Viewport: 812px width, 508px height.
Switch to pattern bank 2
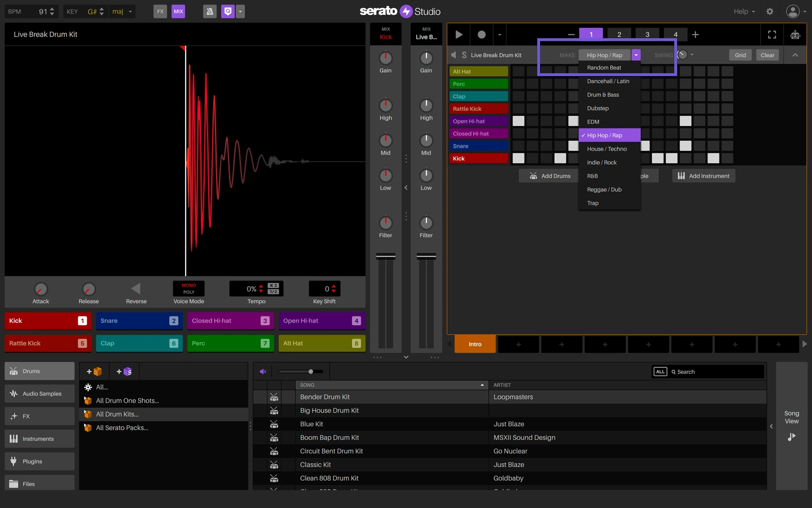pyautogui.click(x=619, y=35)
